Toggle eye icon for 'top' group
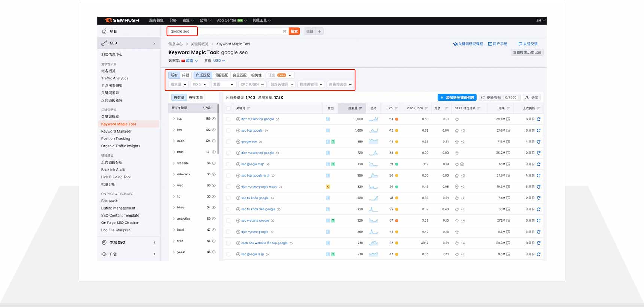The width and height of the screenshot is (644, 307). click(214, 119)
